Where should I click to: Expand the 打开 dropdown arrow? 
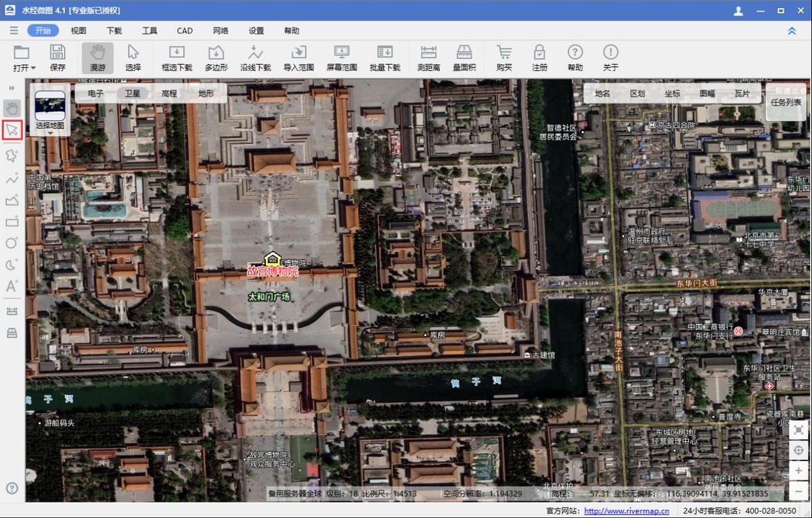point(33,68)
